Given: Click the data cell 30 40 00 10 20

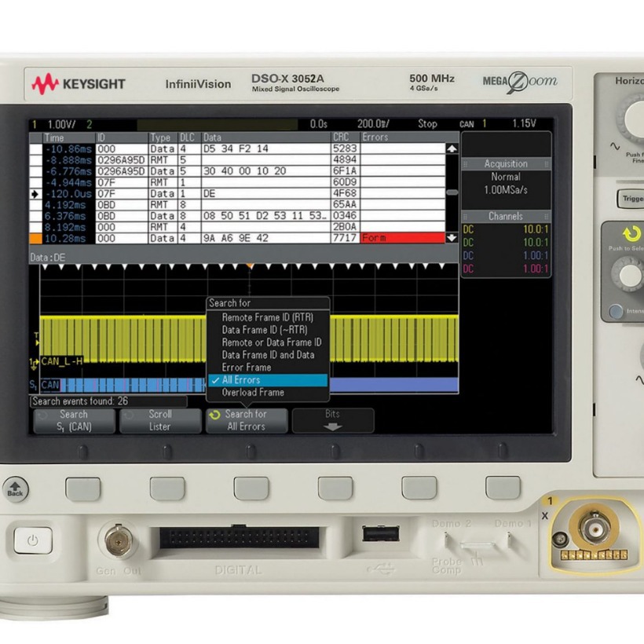Looking at the screenshot, I should 266,171.
